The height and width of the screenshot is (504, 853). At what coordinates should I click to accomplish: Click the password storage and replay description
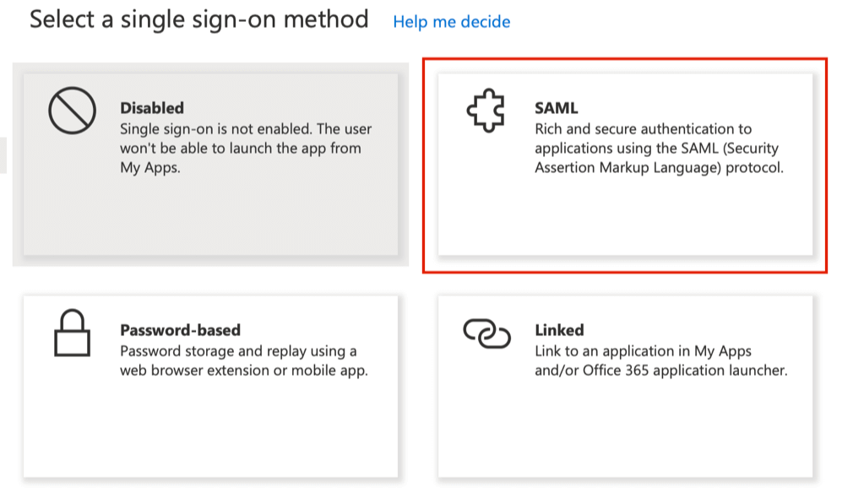tap(244, 360)
